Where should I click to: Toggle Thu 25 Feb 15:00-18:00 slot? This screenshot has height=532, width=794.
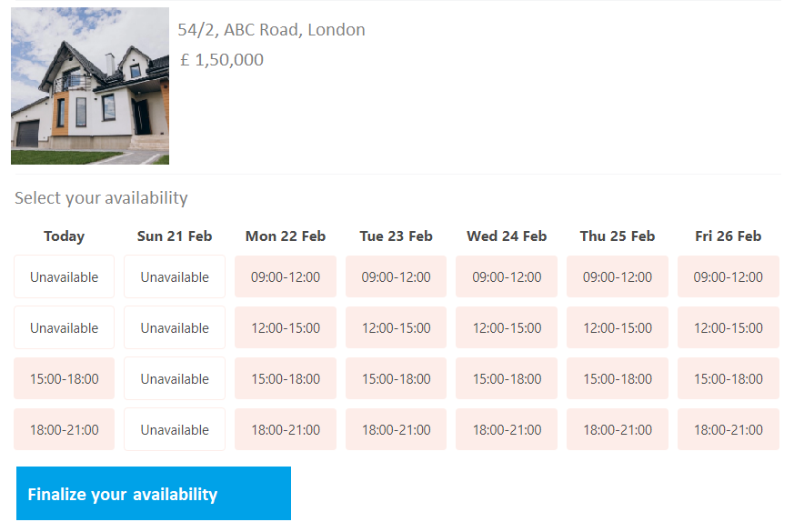(x=618, y=378)
